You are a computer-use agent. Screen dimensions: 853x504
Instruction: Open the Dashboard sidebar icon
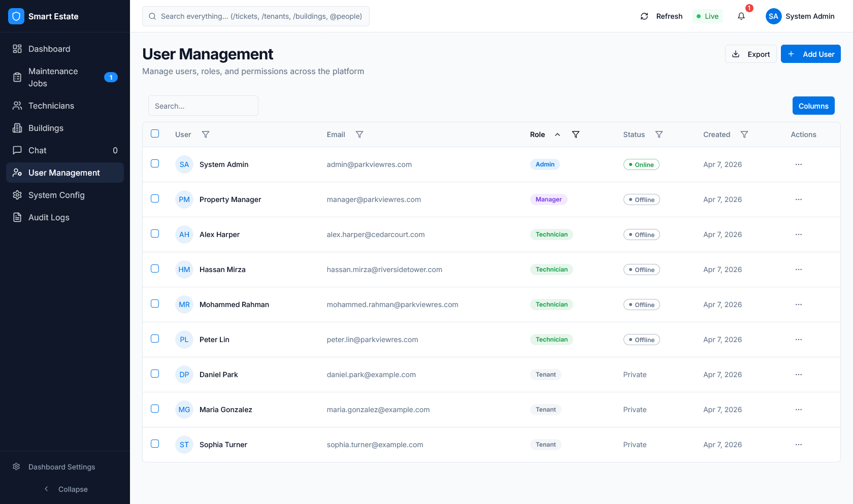[17, 48]
